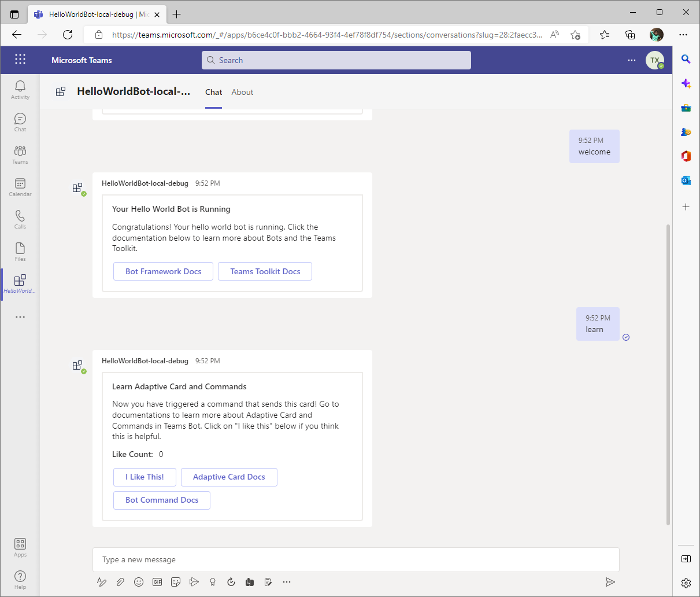The width and height of the screenshot is (700, 597).
Task: Click the I Like This! button
Action: point(145,477)
